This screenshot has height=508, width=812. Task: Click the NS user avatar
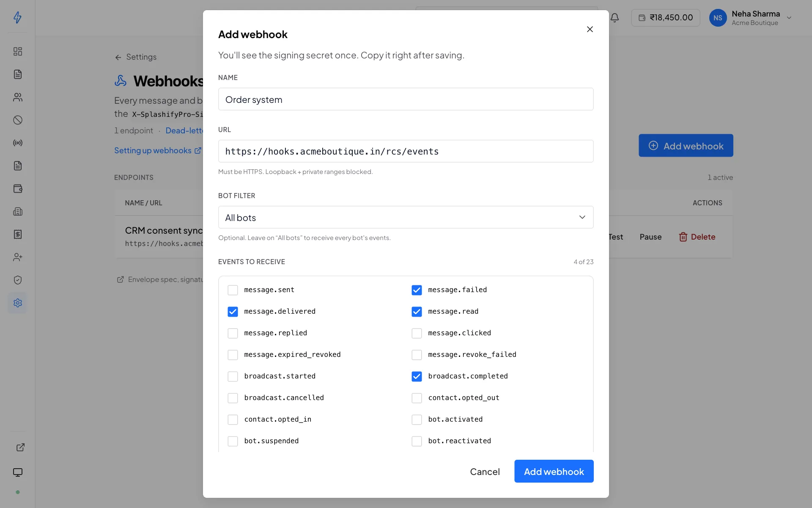(x=718, y=18)
